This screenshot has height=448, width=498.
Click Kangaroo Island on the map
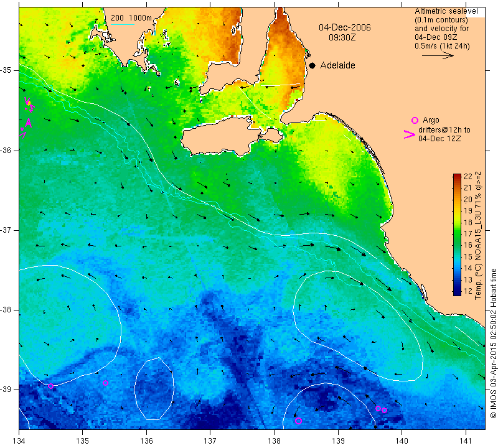(222, 137)
